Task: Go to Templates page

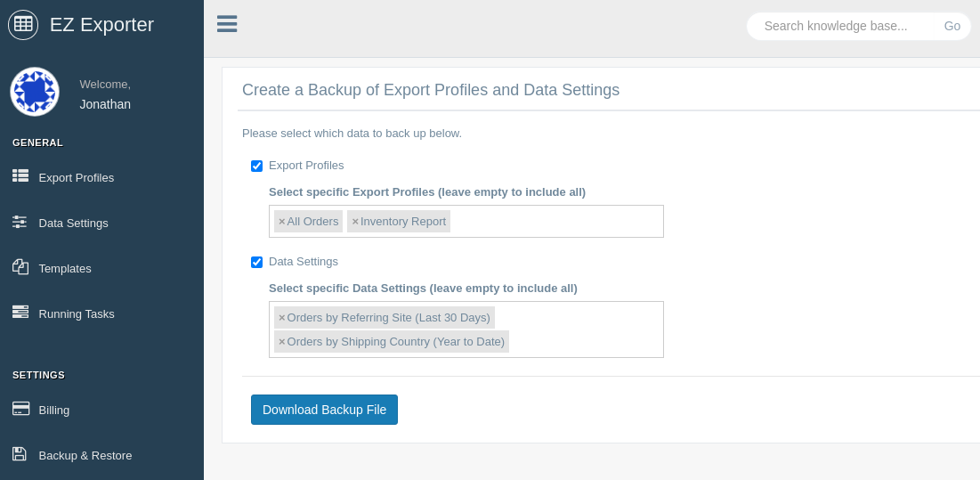Action: (65, 269)
